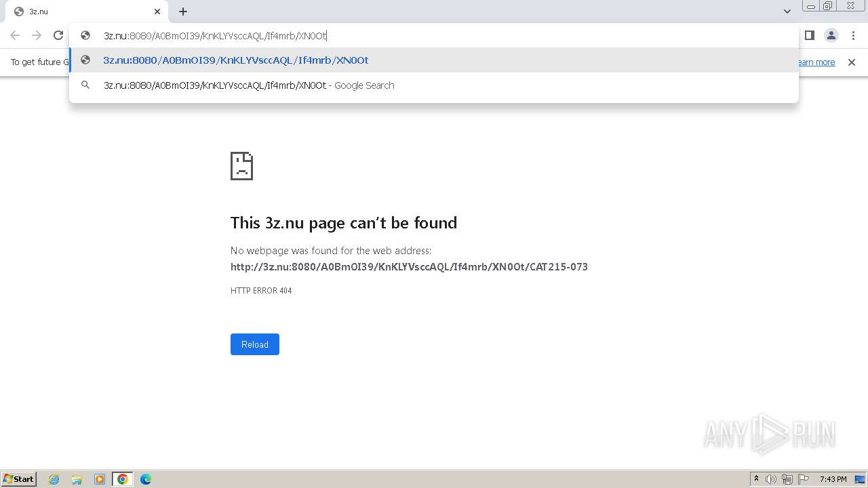The image size is (868, 488).
Task: Go forward with the forward arrow
Action: pos(37,35)
